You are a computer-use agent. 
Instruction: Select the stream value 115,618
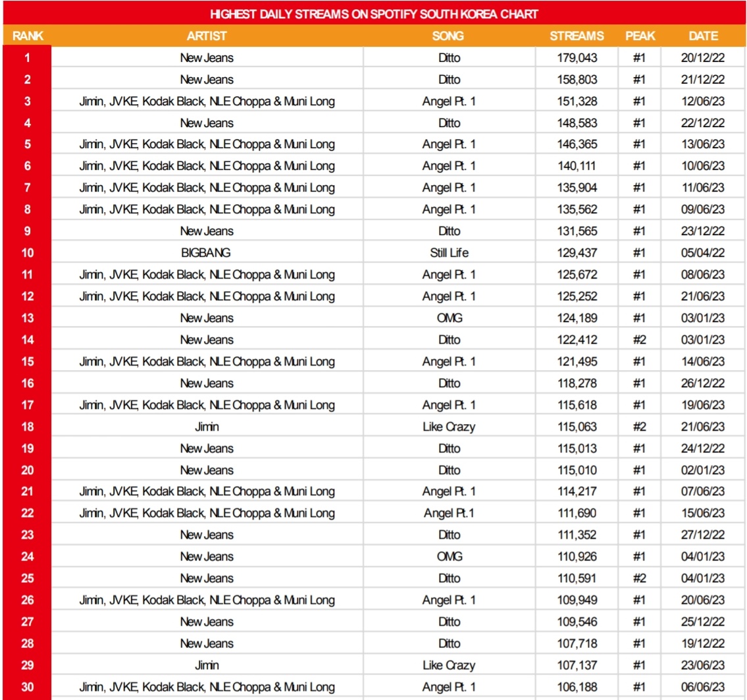[x=577, y=405]
